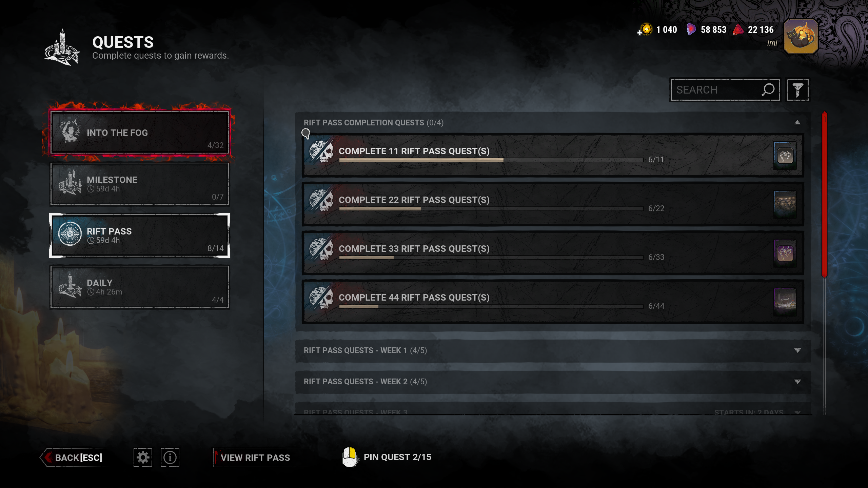
Task: Expand Rift Pass Quests Week 1
Action: (x=553, y=350)
